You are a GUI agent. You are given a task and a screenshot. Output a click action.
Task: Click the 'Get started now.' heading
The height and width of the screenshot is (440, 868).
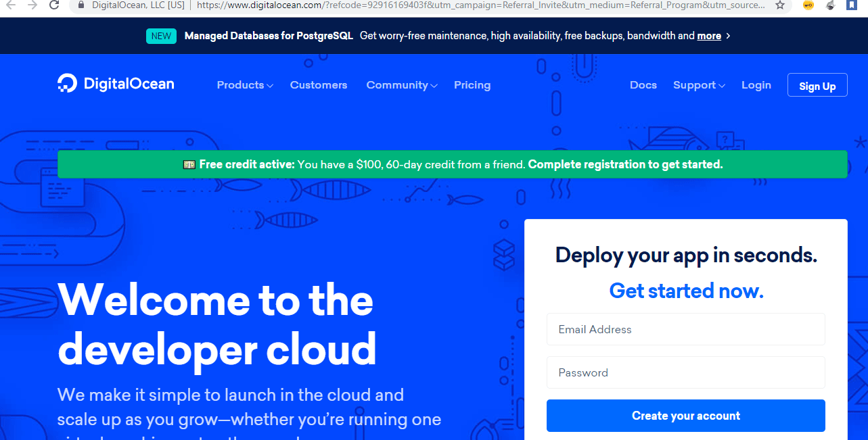686,291
